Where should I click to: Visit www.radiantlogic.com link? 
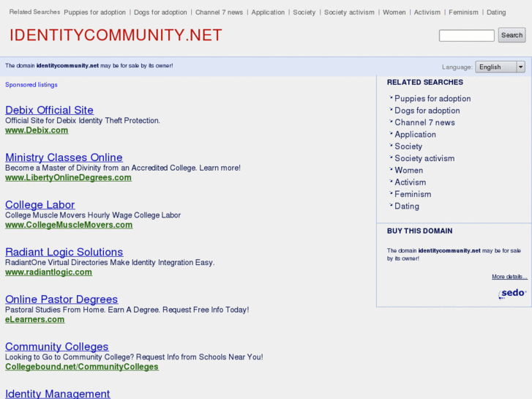point(48,272)
